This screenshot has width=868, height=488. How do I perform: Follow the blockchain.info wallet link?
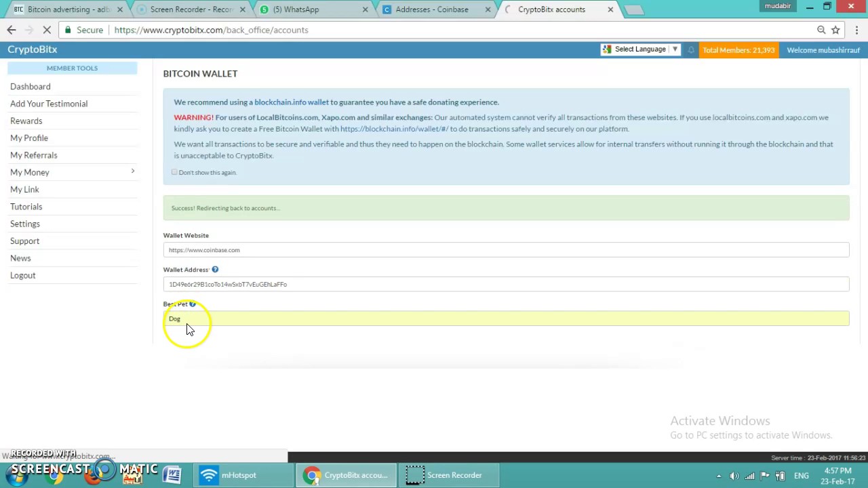tap(292, 102)
